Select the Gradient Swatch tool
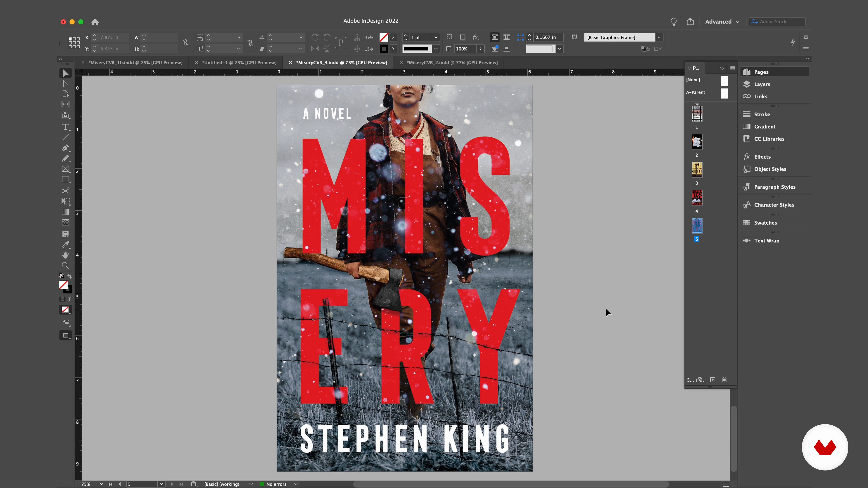Image resolution: width=868 pixels, height=488 pixels. point(65,212)
